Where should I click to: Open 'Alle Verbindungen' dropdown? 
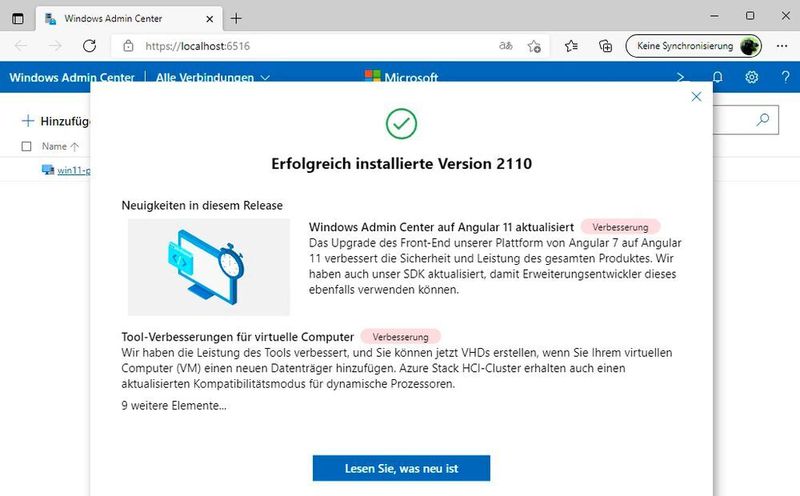pos(212,78)
